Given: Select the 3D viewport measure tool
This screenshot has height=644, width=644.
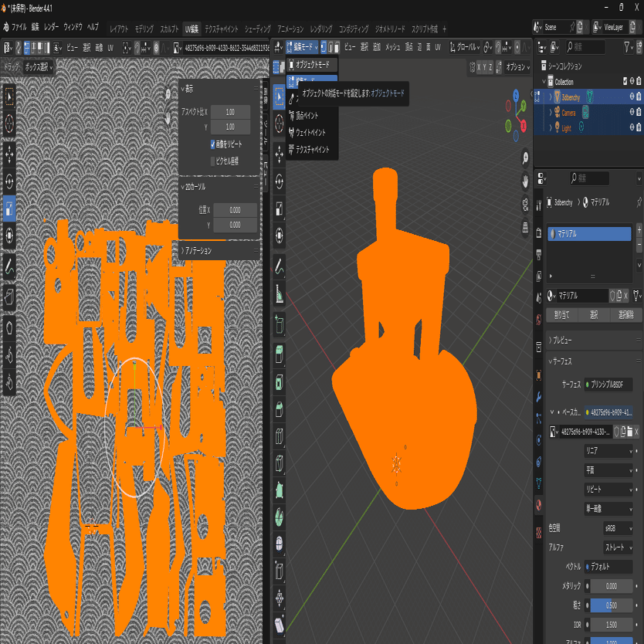Looking at the screenshot, I should (x=280, y=293).
